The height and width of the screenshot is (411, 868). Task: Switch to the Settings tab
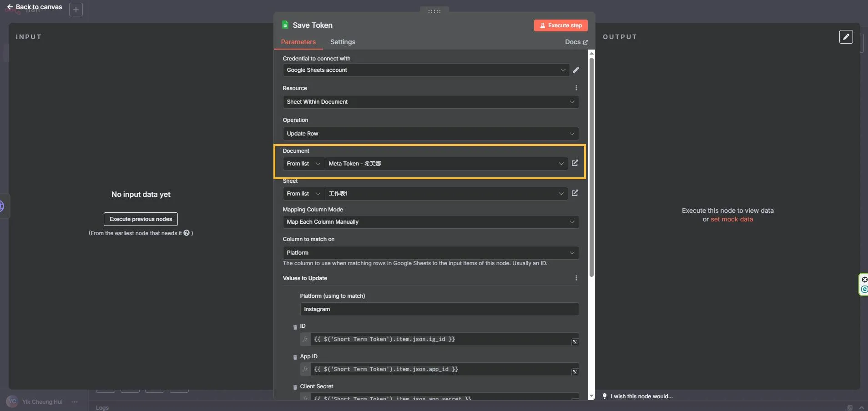[343, 42]
